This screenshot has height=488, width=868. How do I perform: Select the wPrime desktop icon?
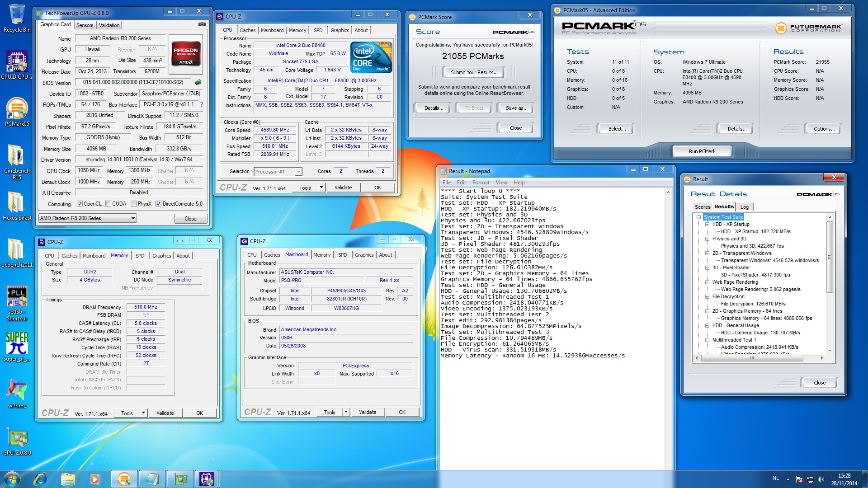[17, 394]
